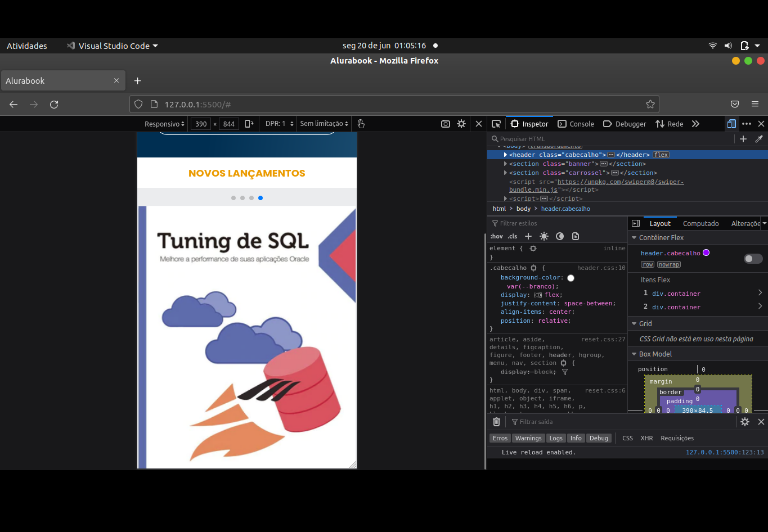Viewport: 768px width, 532px height.
Task: Open Sem limitação throttling dropdown
Action: tap(324, 124)
